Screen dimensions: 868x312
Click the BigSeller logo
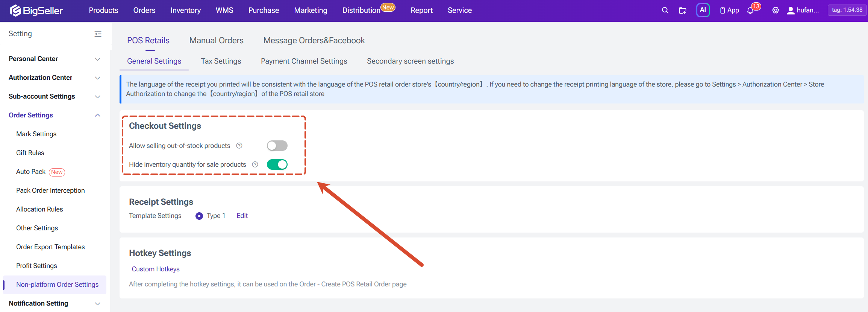tap(36, 11)
